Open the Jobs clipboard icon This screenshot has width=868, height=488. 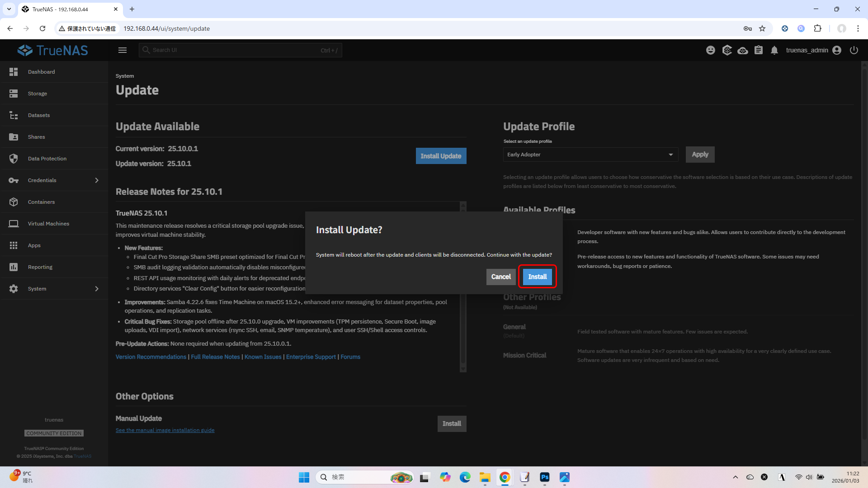click(759, 50)
